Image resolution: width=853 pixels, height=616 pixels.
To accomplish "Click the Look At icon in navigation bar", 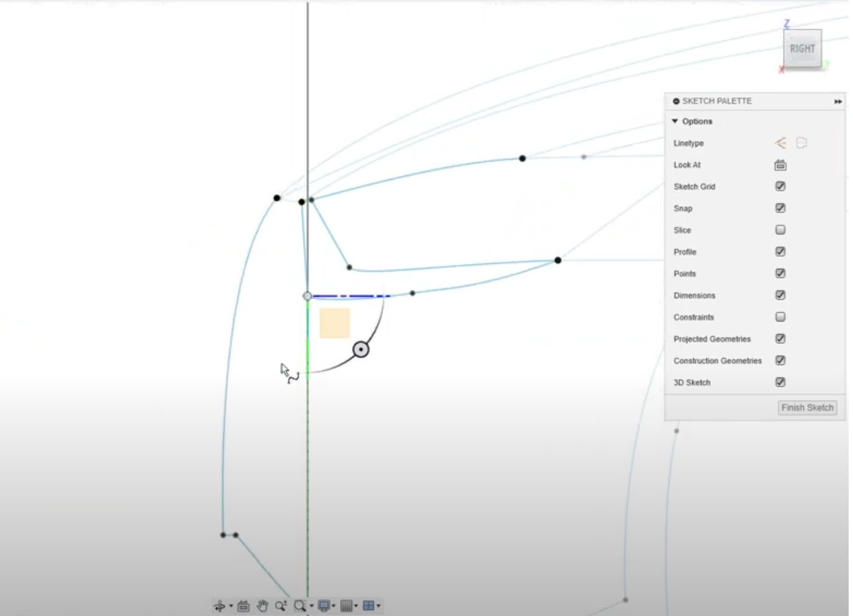I will point(243,606).
